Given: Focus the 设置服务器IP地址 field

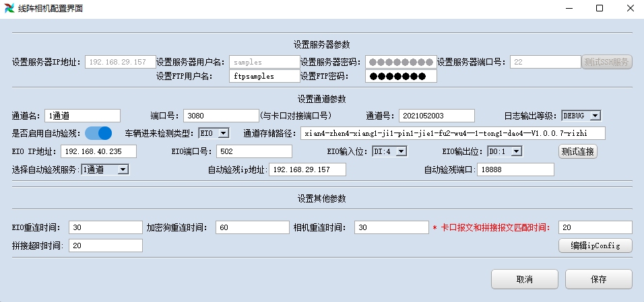Looking at the screenshot, I should pos(121,62).
